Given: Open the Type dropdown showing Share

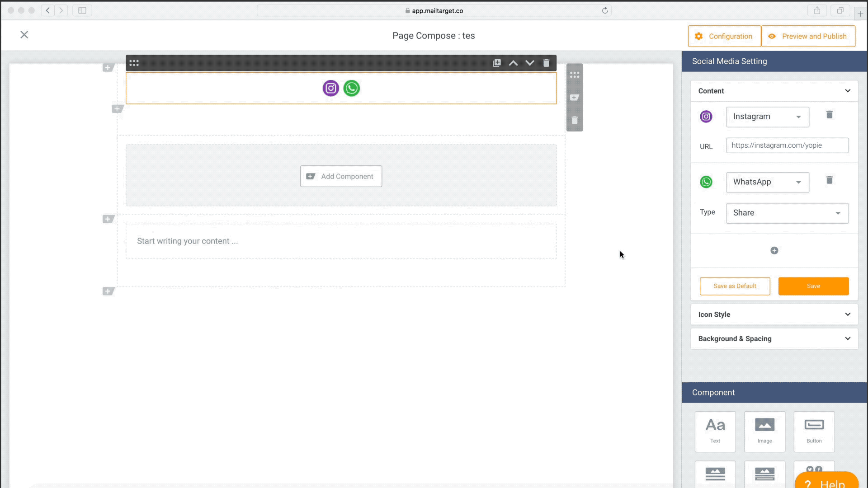Looking at the screenshot, I should [x=787, y=213].
